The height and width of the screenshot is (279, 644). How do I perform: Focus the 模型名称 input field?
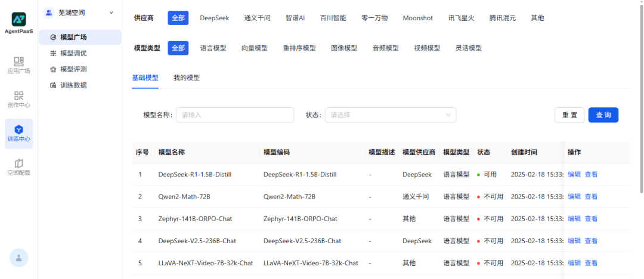[234, 115]
